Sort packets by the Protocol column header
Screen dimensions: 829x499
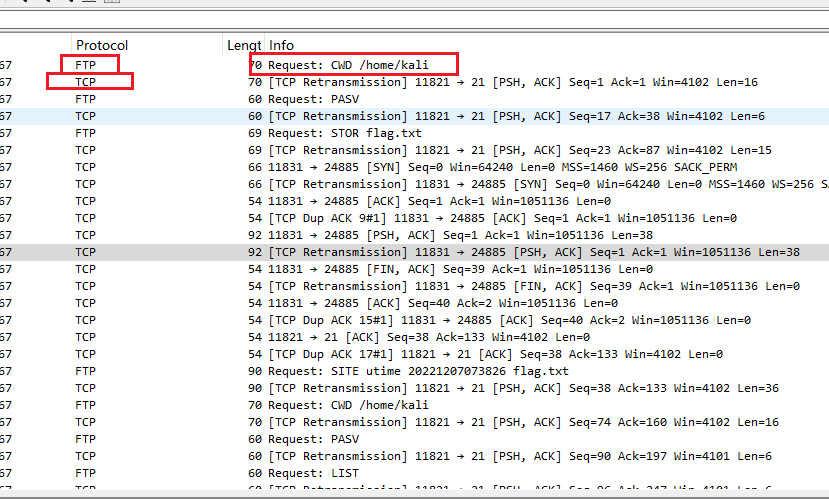click(102, 45)
